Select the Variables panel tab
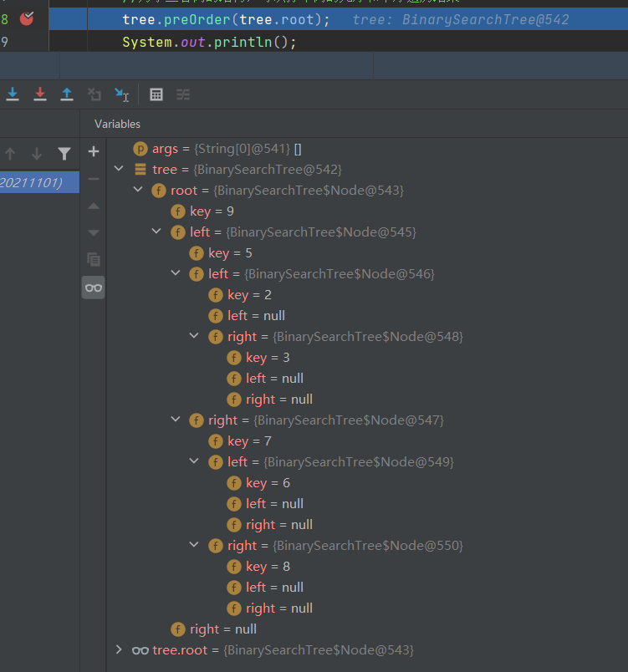628x672 pixels. (117, 125)
